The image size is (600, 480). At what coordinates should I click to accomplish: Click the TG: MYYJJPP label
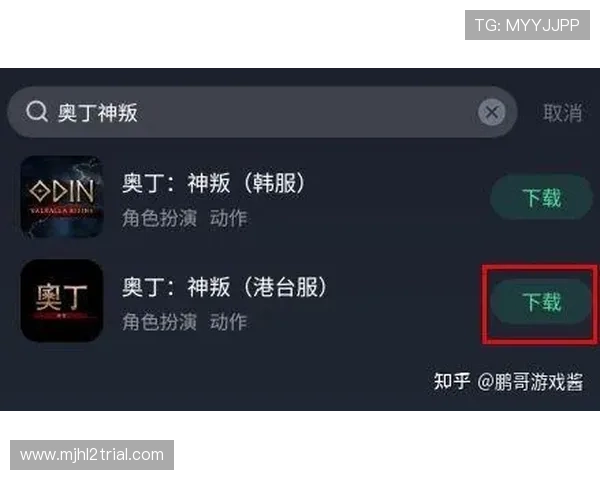pos(527,25)
